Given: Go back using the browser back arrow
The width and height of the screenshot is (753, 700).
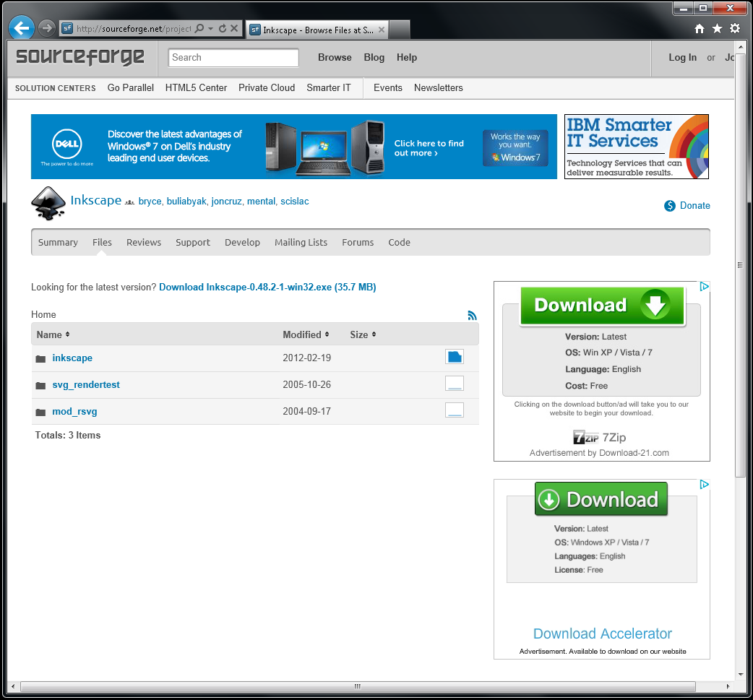Looking at the screenshot, I should 21,28.
